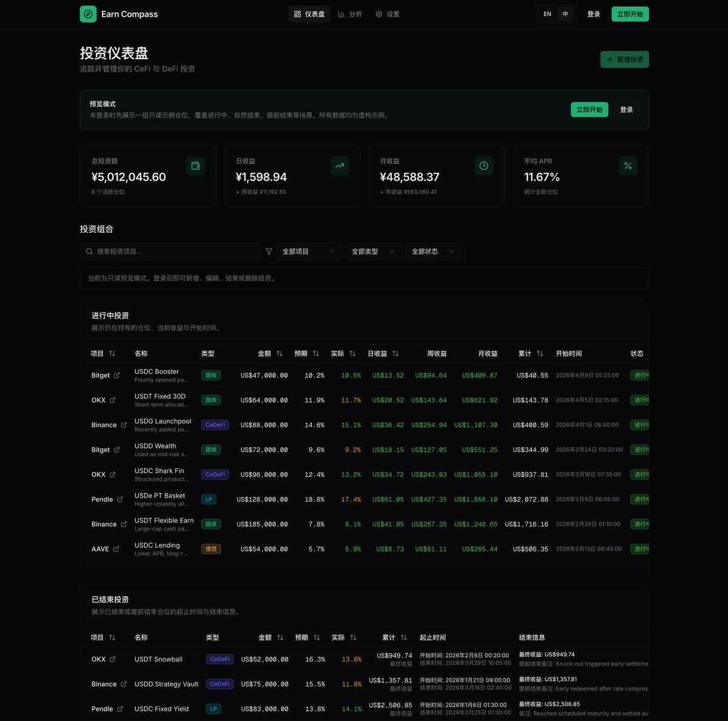
Task: Click the CeDeFi tag on USDT Snowball row
Action: pyautogui.click(x=220, y=659)
